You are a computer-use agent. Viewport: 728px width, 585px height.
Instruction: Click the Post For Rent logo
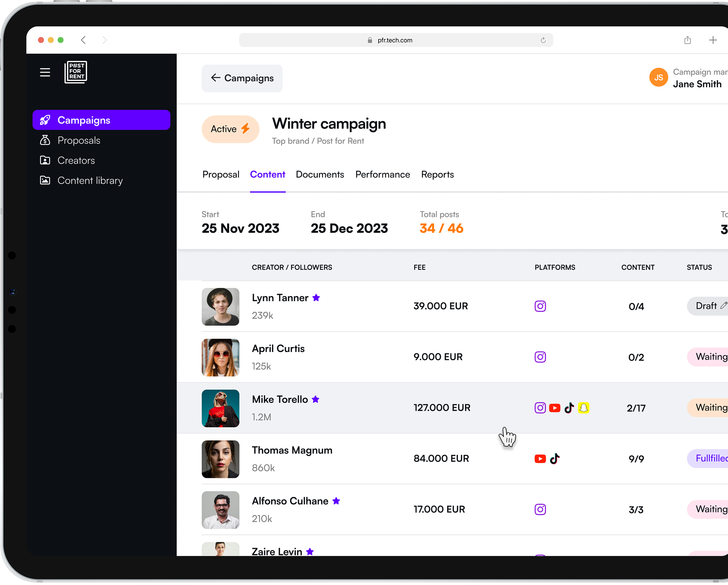(76, 72)
